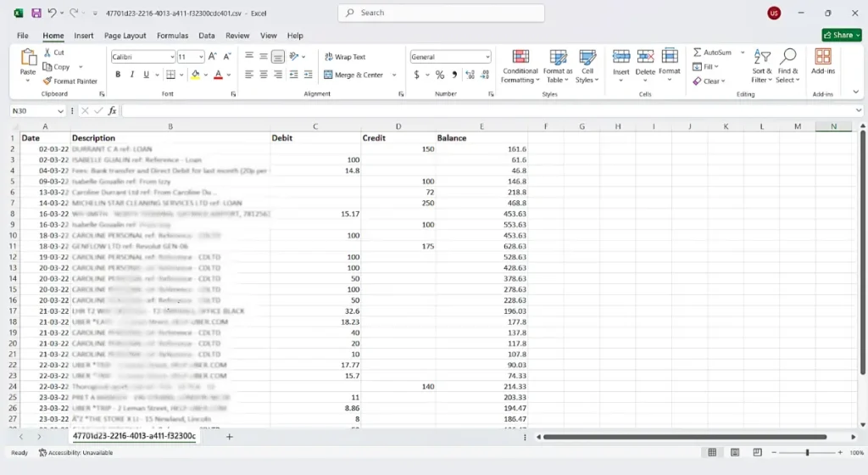The image size is (868, 475).
Task: Expand the Name Box dropdown
Action: tap(60, 111)
